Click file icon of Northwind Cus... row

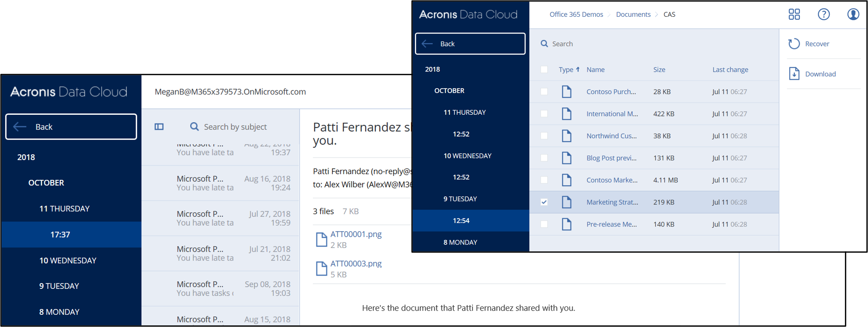(x=567, y=136)
